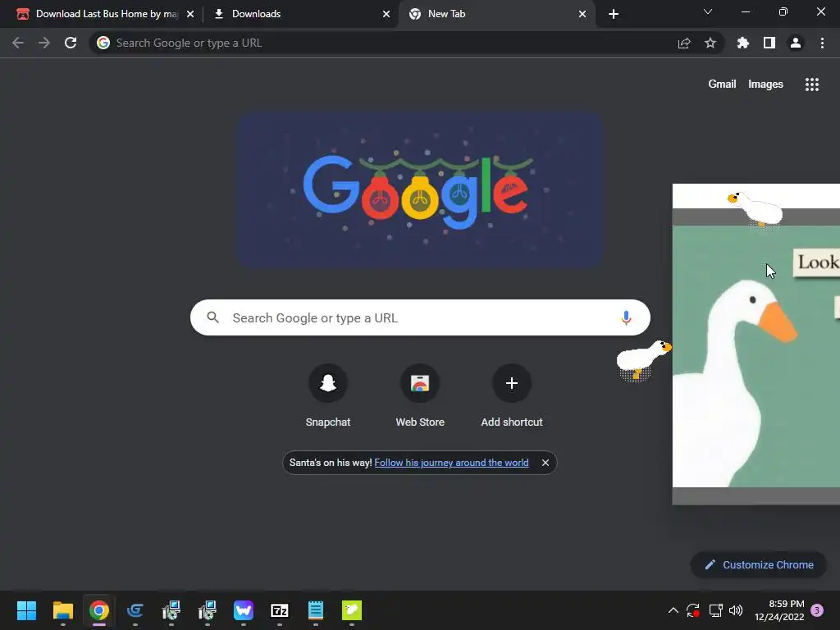Image resolution: width=840 pixels, height=630 pixels.
Task: Open the Web Store shortcut
Action: [420, 395]
